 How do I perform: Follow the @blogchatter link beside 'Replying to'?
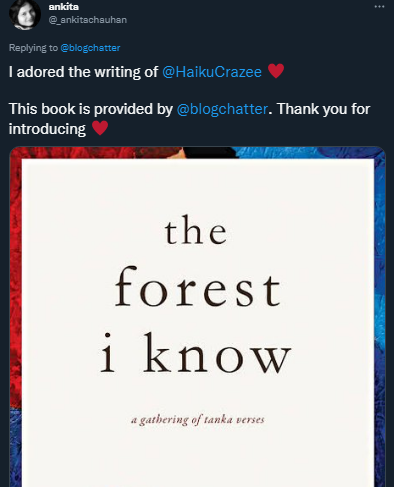pyautogui.click(x=90, y=48)
